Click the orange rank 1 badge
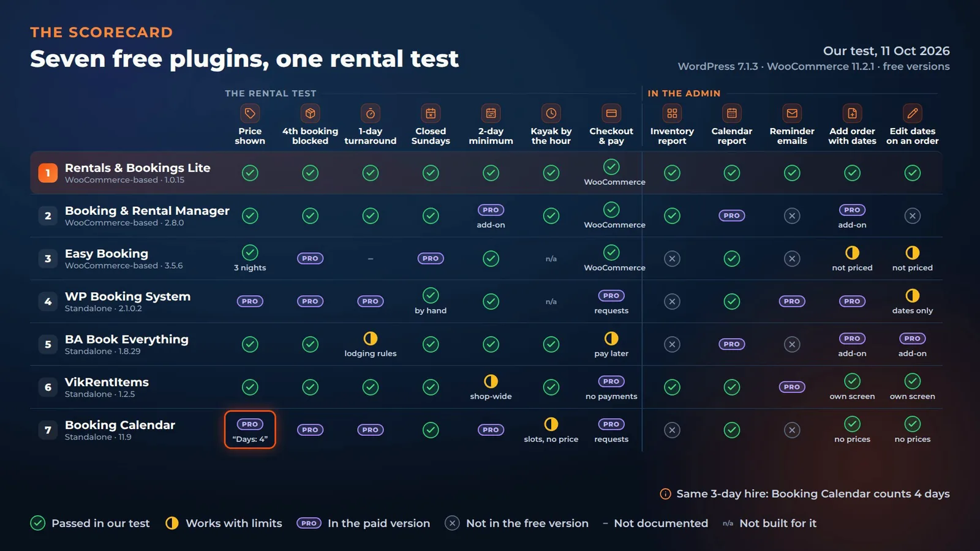This screenshot has height=551, width=980. [48, 173]
